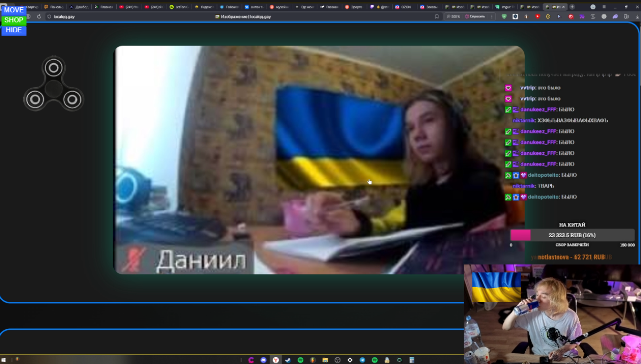This screenshot has height=364, width=641.
Task: Open the file explorer folder from the taskbar
Action: coord(325,359)
